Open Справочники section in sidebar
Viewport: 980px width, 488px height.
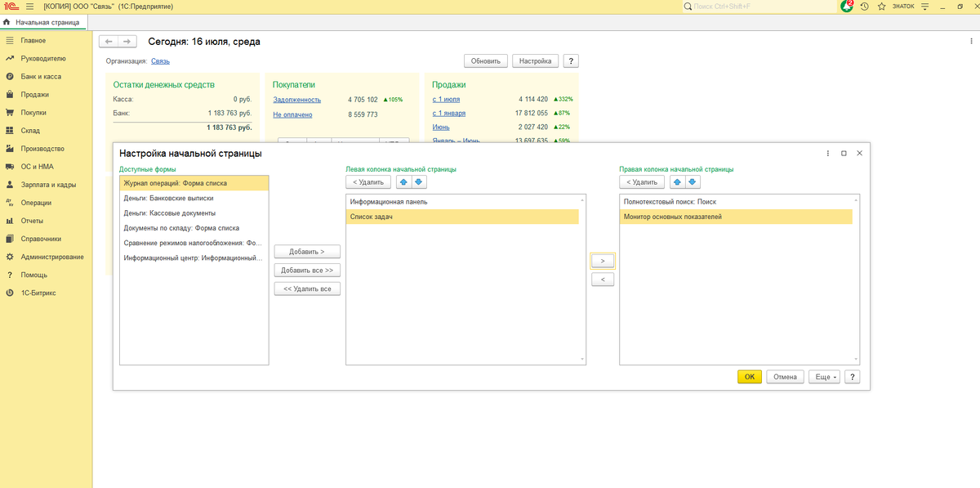(x=41, y=239)
